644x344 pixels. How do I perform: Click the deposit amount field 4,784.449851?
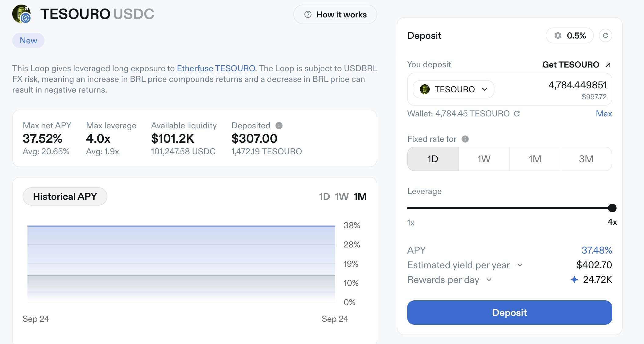(x=578, y=85)
